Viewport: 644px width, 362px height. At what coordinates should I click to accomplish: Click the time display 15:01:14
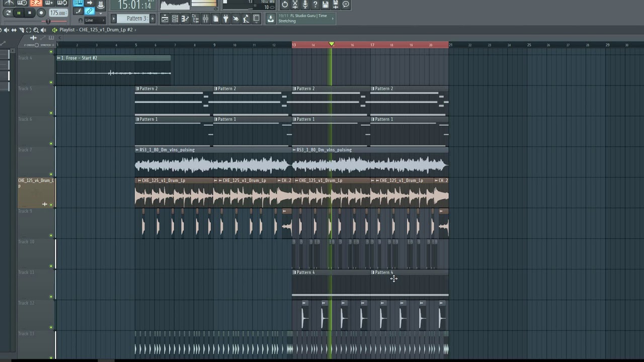point(134,5)
